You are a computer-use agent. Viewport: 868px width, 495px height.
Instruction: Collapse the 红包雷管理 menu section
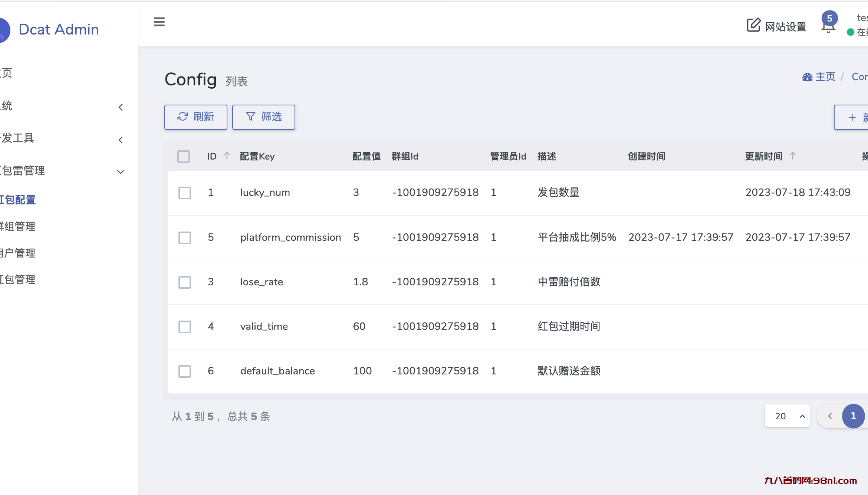coord(120,172)
